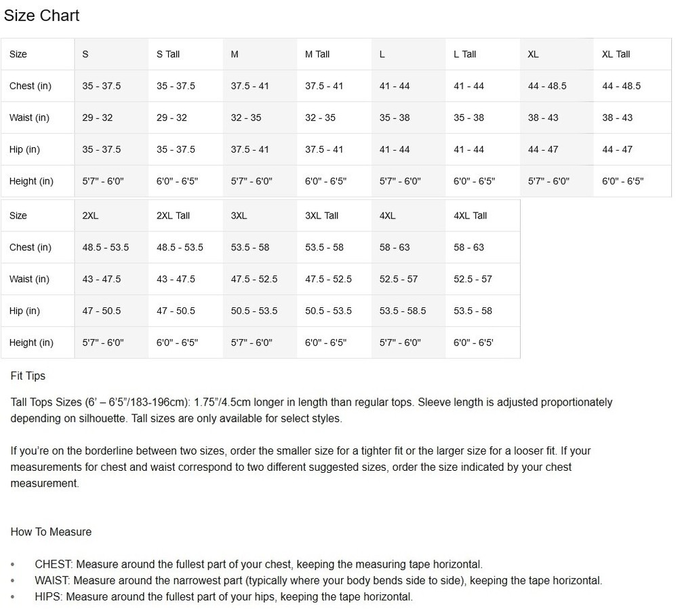
Task: Select the XL hip measurement cell
Action: click(x=543, y=149)
